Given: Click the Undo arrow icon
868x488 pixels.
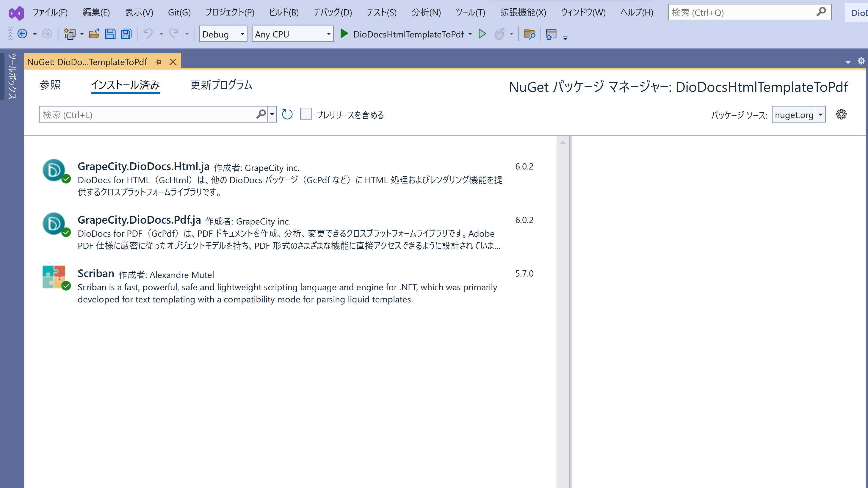Looking at the screenshot, I should click(x=148, y=33).
